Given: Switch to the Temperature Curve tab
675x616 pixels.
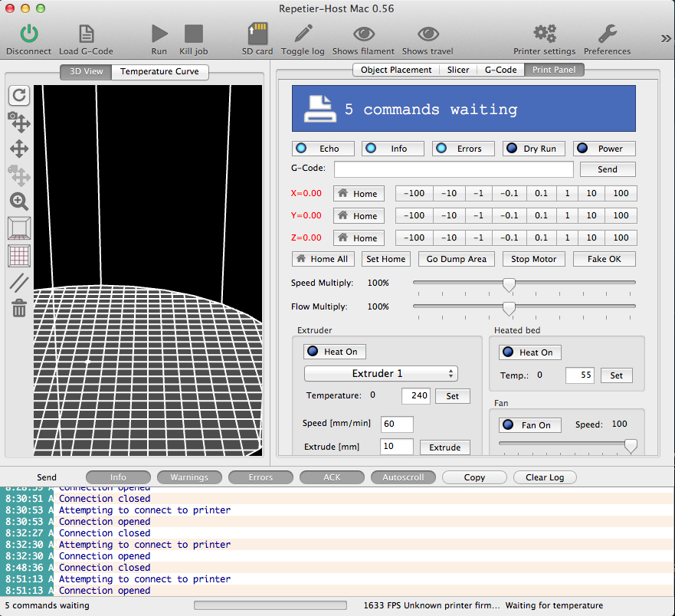Looking at the screenshot, I should (159, 71).
